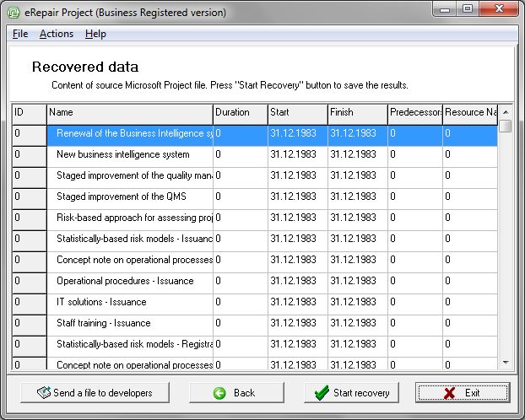Image resolution: width=525 pixels, height=420 pixels.
Task: Click the Predecessors column header
Action: (415, 115)
